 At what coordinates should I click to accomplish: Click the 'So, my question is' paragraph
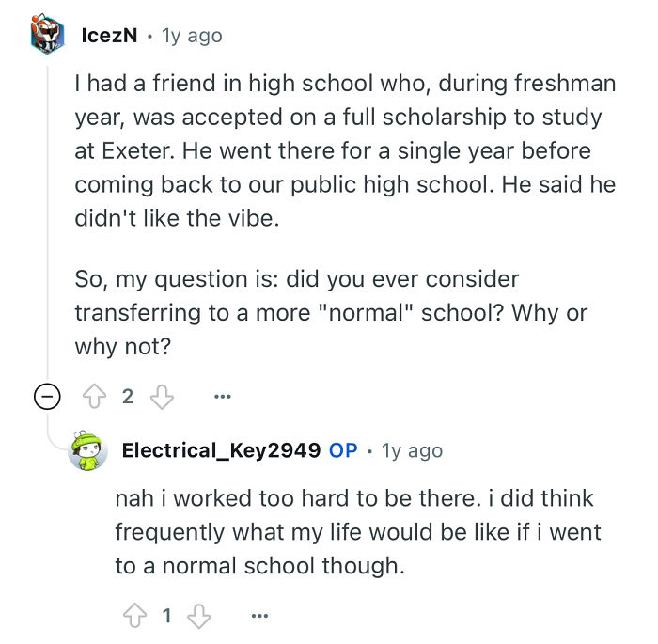[x=331, y=312]
